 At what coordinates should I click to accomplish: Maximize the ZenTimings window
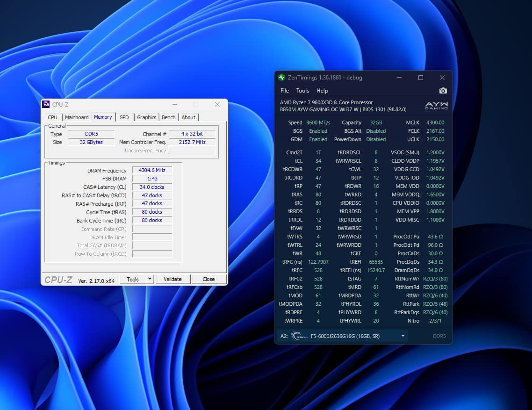tap(421, 78)
